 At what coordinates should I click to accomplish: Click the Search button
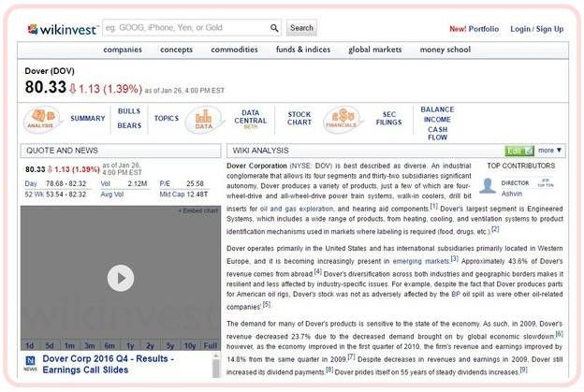pos(301,28)
